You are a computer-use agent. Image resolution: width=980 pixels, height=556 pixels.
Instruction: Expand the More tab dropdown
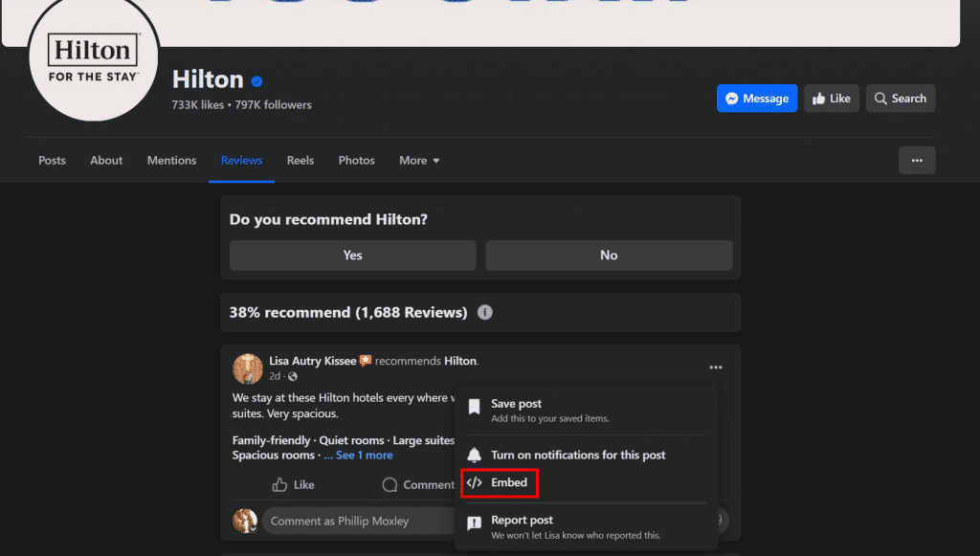[x=418, y=160]
